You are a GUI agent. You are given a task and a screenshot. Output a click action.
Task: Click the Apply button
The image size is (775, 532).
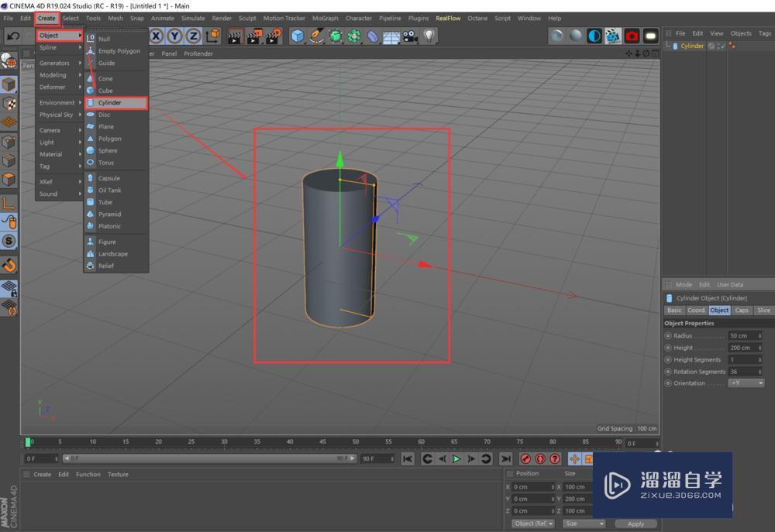click(635, 523)
